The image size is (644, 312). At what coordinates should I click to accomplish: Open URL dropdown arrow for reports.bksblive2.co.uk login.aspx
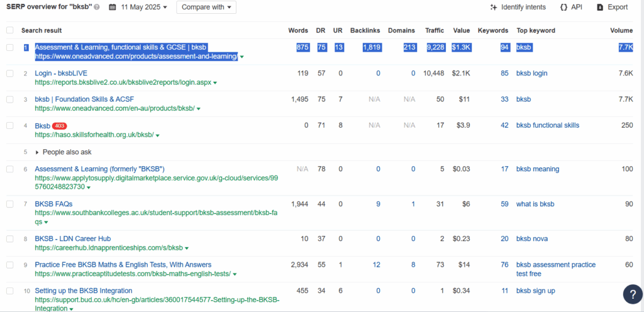coord(215,83)
